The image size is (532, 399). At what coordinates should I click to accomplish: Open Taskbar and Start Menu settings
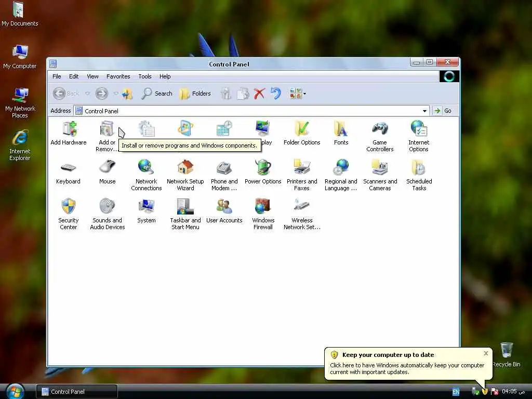click(185, 214)
